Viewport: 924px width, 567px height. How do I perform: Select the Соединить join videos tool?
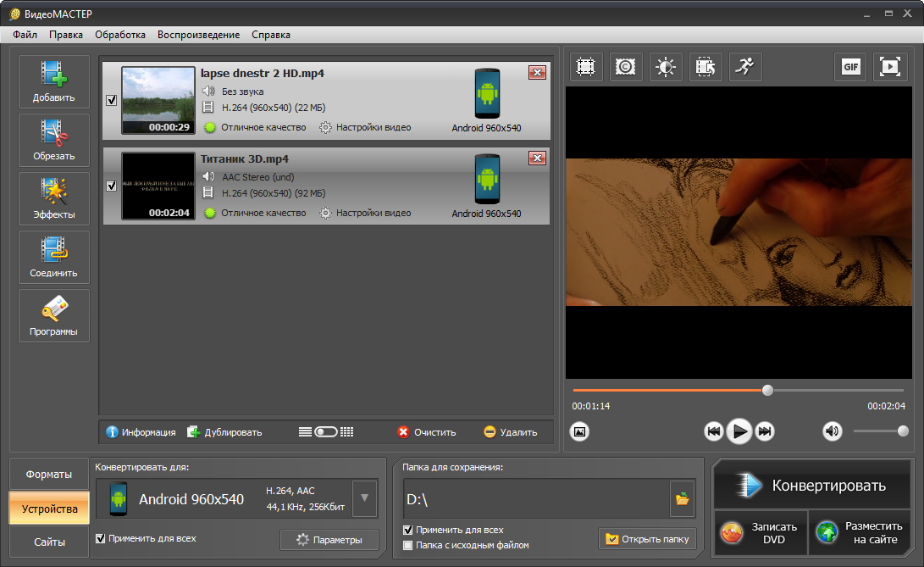[x=53, y=257]
